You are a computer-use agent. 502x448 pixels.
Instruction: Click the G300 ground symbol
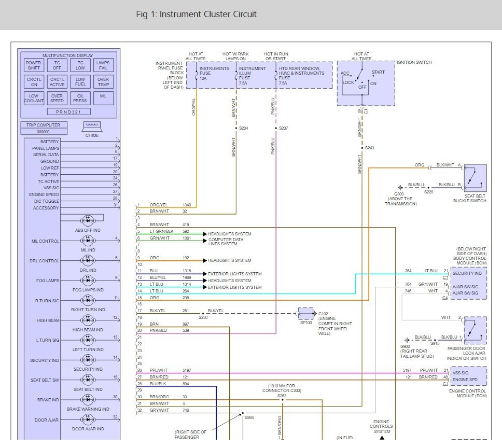(400, 188)
